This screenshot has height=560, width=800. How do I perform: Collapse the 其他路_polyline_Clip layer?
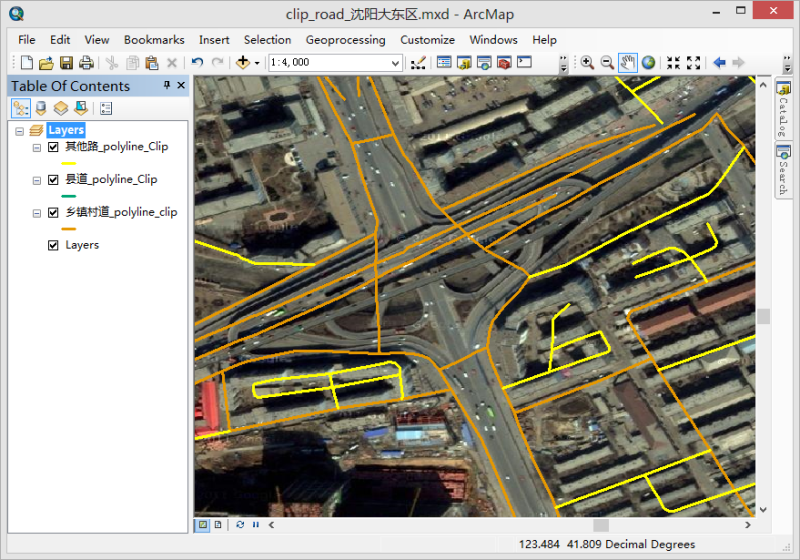point(37,148)
